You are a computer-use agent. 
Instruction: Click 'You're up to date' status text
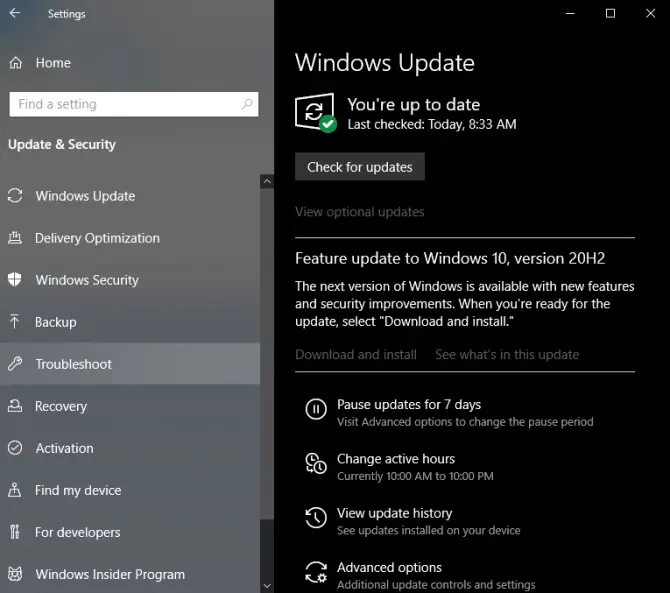[x=413, y=104]
